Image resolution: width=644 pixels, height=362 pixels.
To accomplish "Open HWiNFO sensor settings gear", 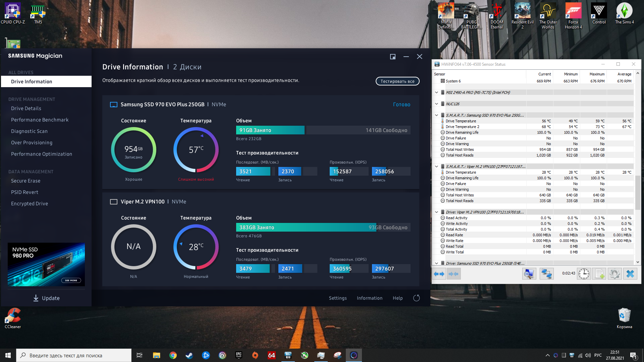I will pyautogui.click(x=615, y=274).
